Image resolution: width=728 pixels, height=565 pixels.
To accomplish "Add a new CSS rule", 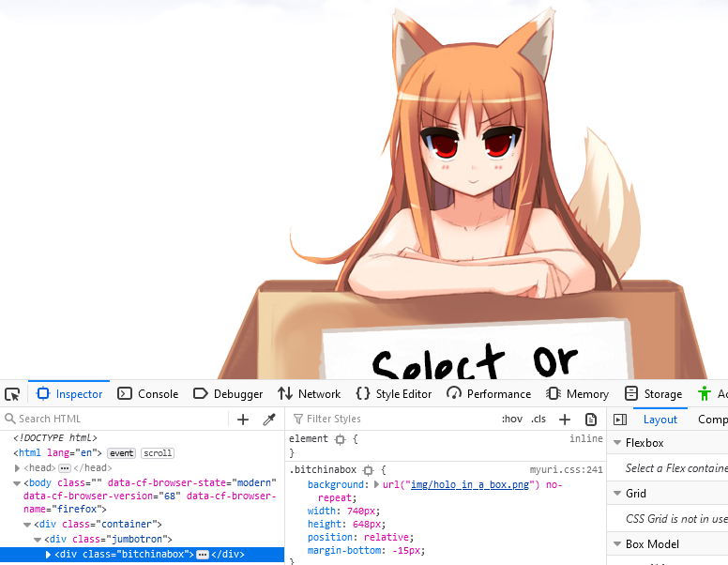I will coord(565,420).
